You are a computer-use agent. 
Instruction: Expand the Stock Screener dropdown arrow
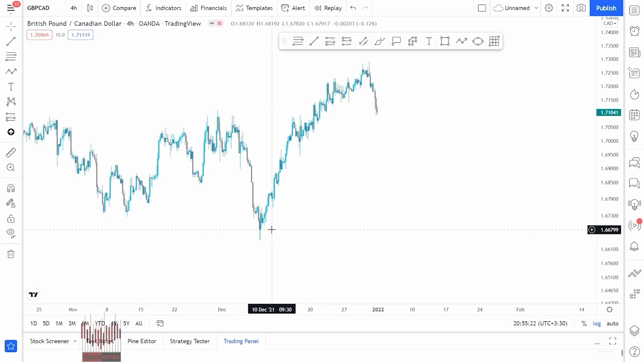(x=75, y=341)
